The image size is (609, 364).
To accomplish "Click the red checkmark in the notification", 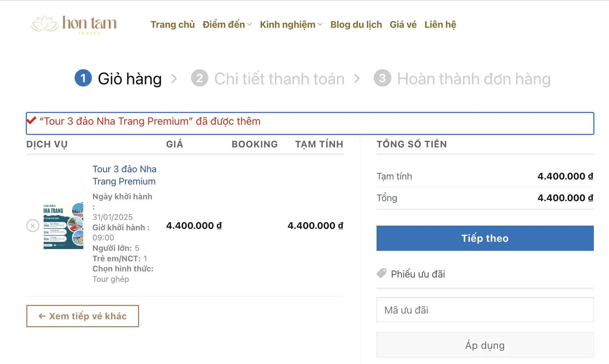I will coord(32,121).
